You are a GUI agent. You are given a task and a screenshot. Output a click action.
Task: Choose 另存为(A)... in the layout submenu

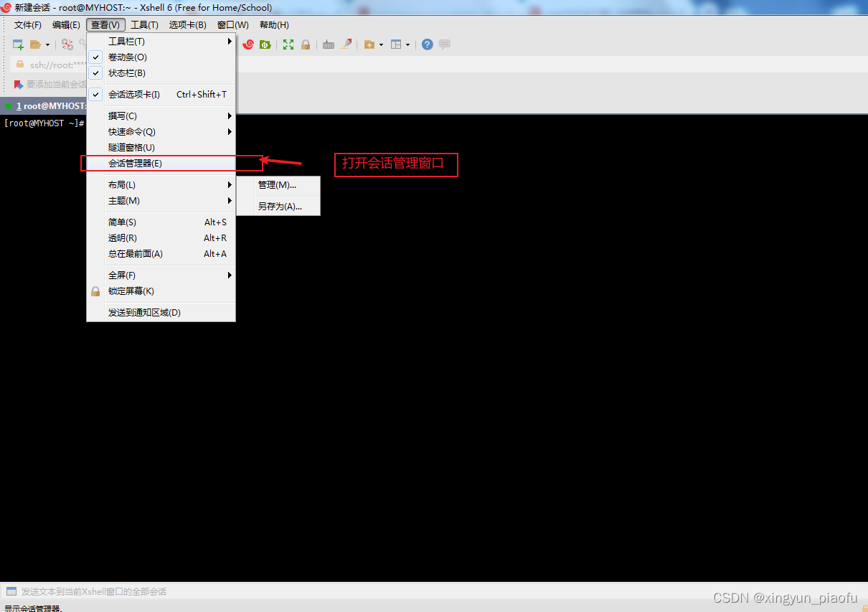coord(278,207)
